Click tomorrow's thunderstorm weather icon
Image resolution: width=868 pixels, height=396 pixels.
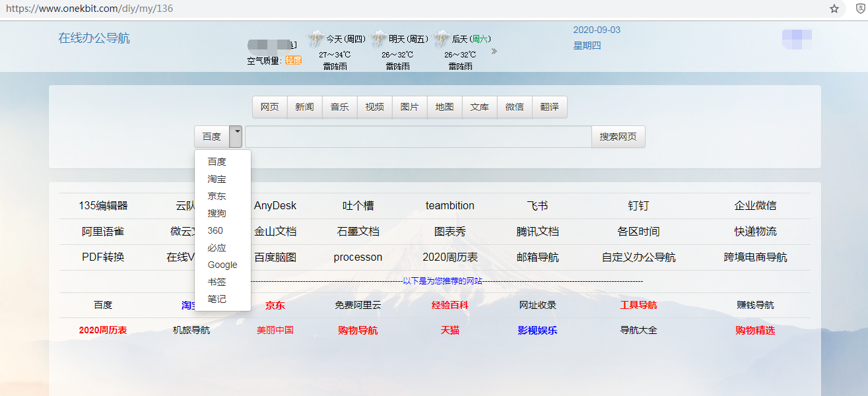pyautogui.click(x=378, y=38)
